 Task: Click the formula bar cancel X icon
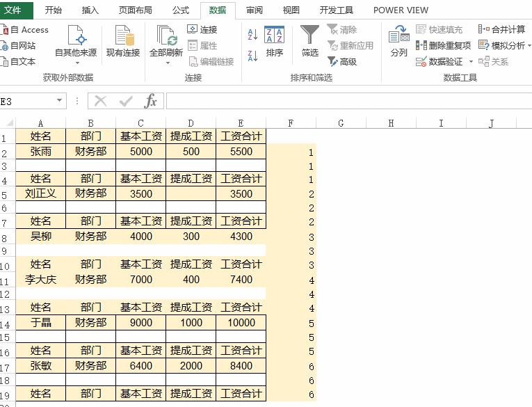100,101
